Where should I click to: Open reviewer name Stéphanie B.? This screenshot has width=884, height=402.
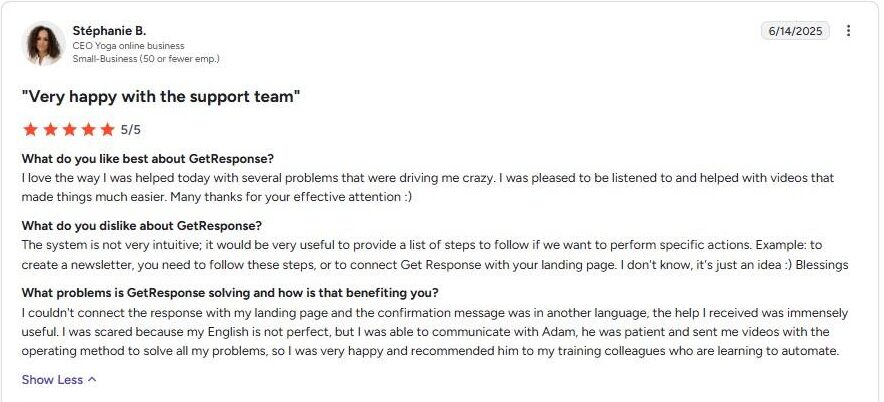tap(109, 31)
